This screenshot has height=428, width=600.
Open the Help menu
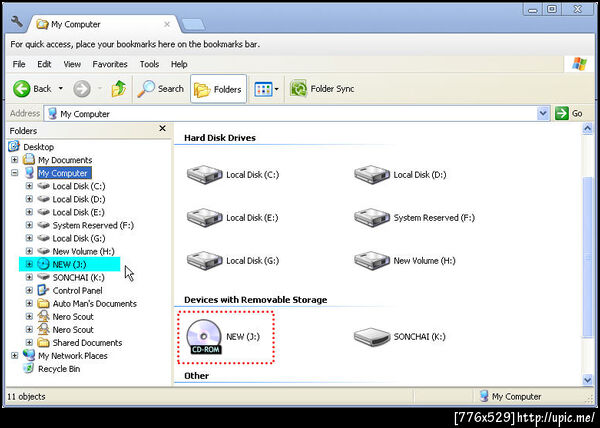tap(179, 64)
